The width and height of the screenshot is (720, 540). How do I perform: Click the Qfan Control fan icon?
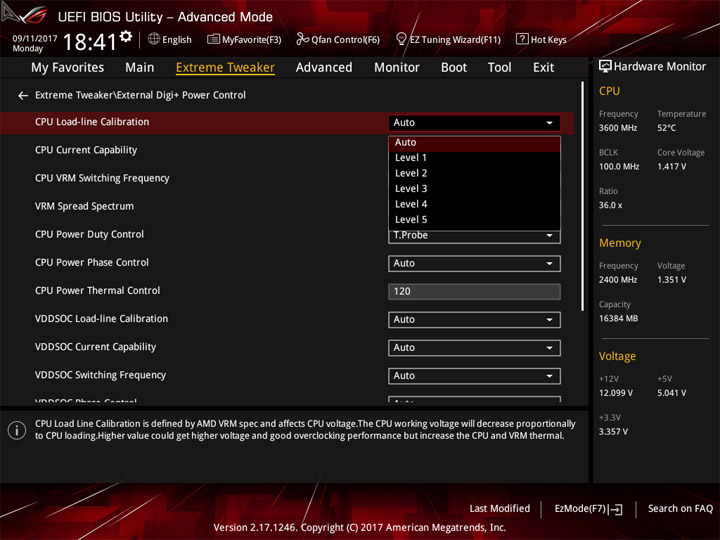[x=302, y=39]
